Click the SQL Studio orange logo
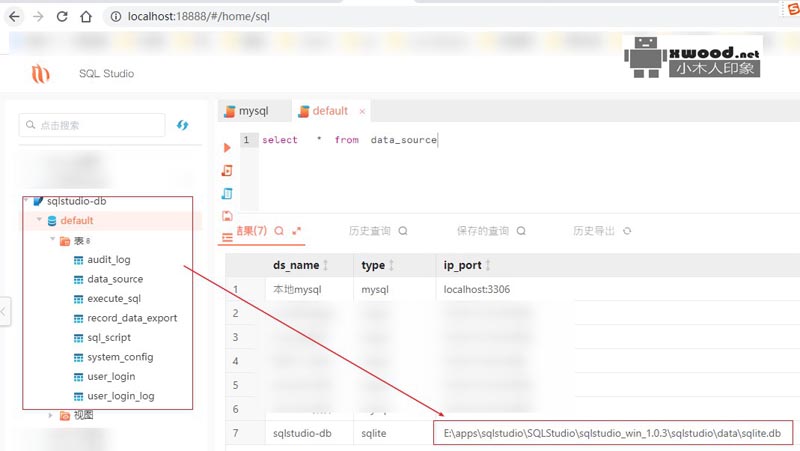This screenshot has height=451, width=800. click(x=40, y=74)
